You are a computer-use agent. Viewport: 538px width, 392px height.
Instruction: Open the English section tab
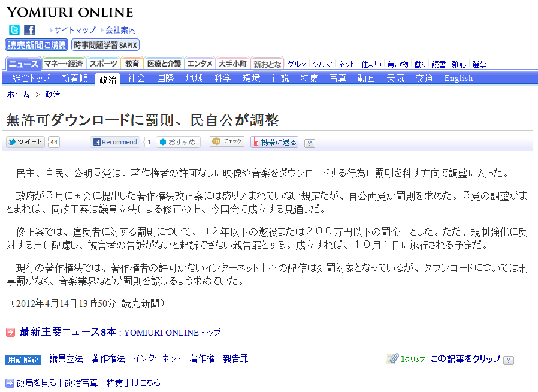coord(458,79)
